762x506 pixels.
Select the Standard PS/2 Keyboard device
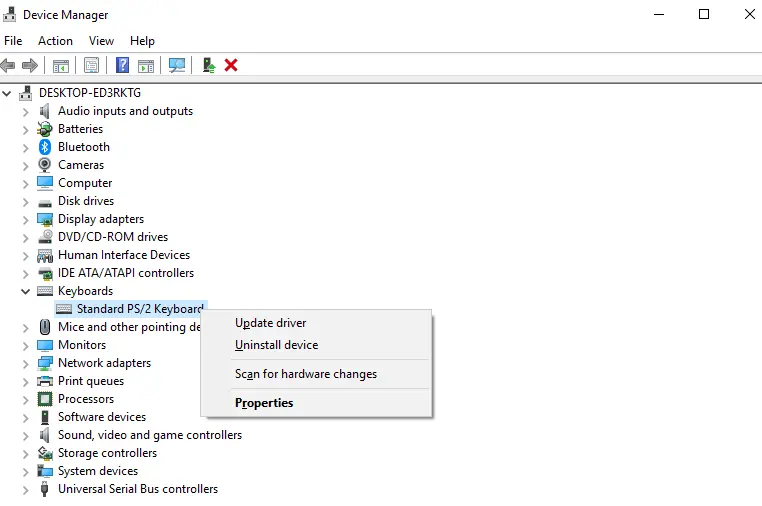click(x=140, y=309)
